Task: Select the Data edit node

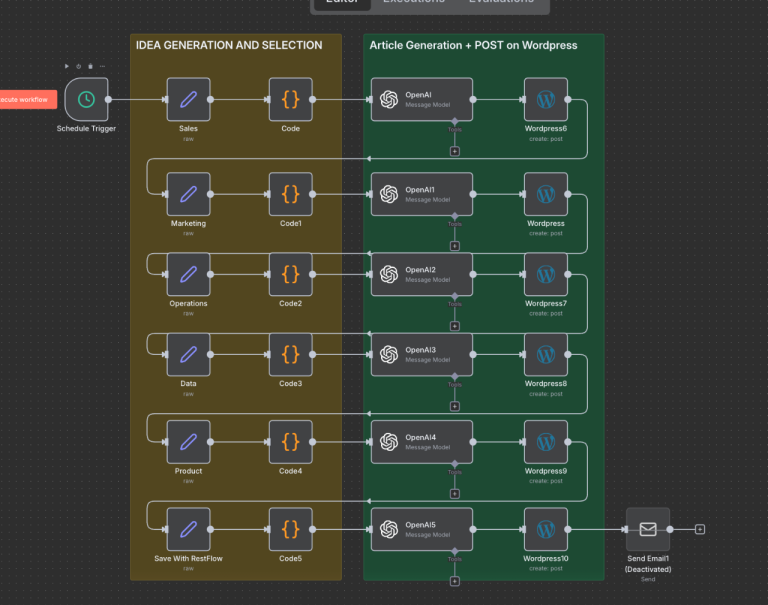Action: click(188, 354)
